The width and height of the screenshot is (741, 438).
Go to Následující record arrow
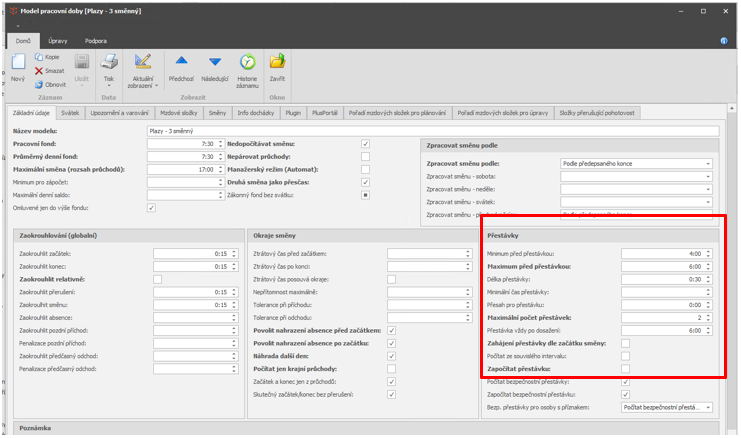tap(215, 61)
